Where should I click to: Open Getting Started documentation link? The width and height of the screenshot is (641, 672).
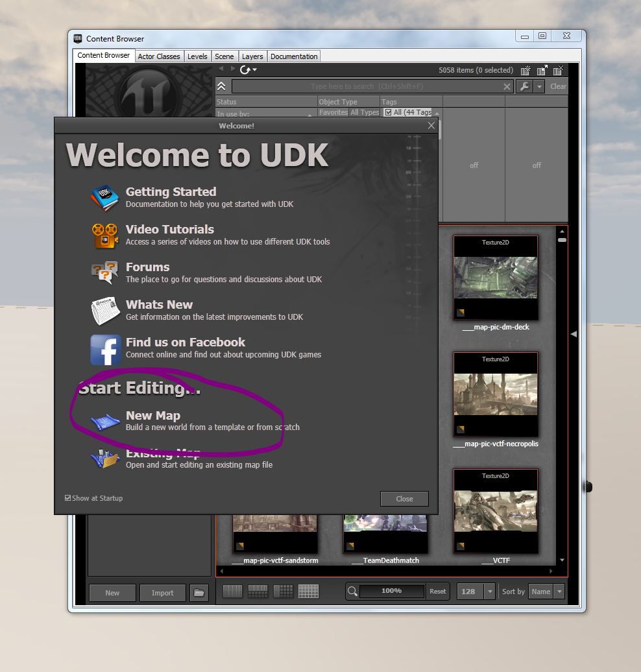click(x=171, y=191)
